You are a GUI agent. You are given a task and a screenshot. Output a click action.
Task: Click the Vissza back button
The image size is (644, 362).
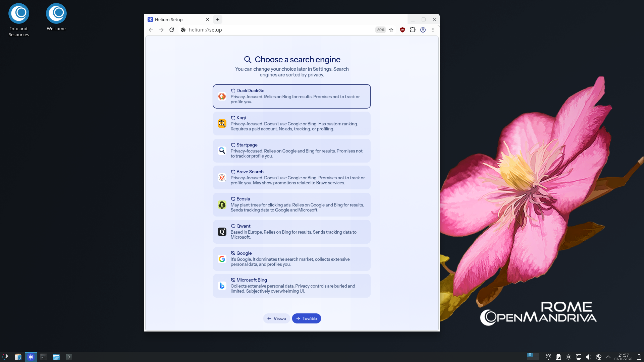coord(276,318)
